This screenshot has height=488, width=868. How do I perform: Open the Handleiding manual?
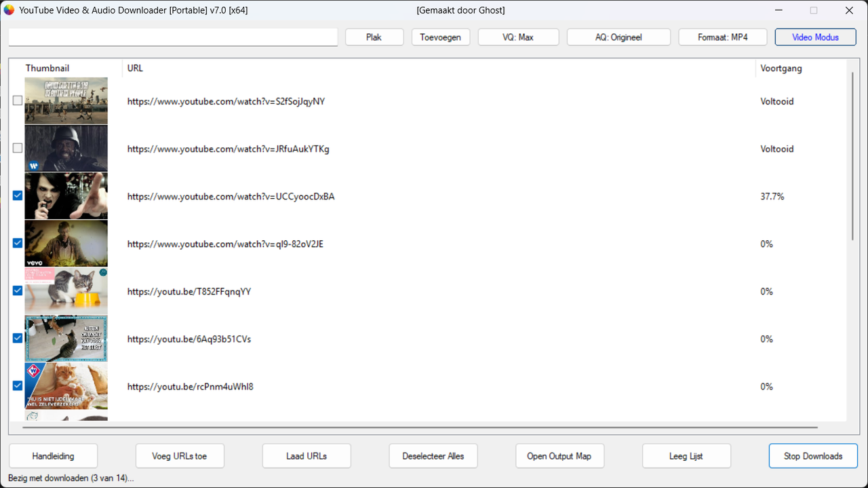pyautogui.click(x=53, y=456)
